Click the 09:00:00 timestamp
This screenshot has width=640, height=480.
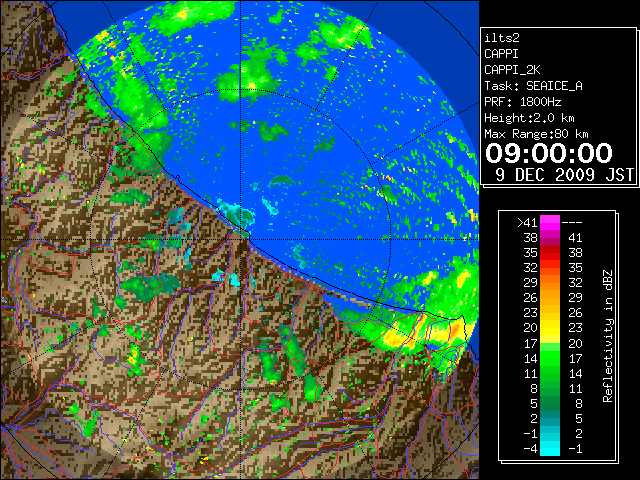point(549,153)
